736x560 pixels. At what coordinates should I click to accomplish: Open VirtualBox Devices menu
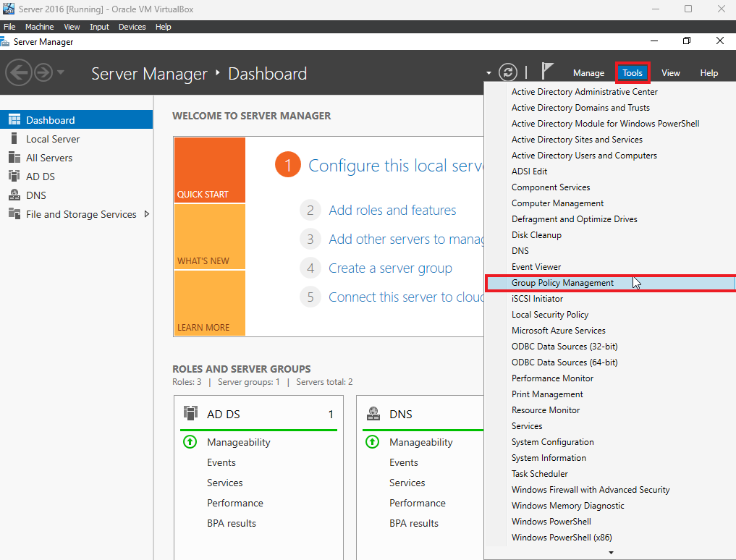pos(132,27)
